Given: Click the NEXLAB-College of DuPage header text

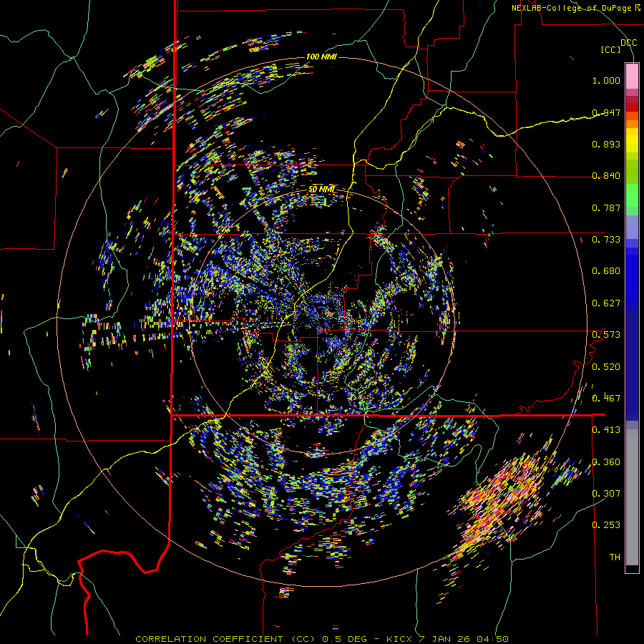Looking at the screenshot, I should tap(571, 8).
